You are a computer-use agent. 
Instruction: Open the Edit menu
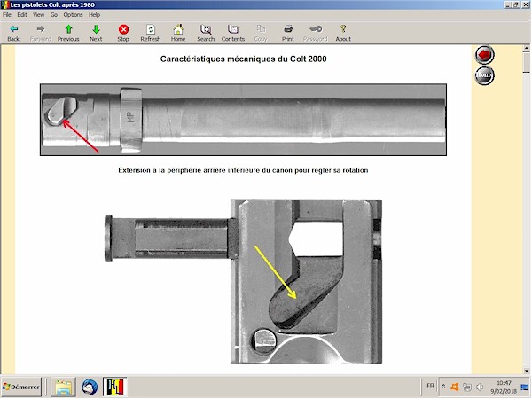[22, 15]
